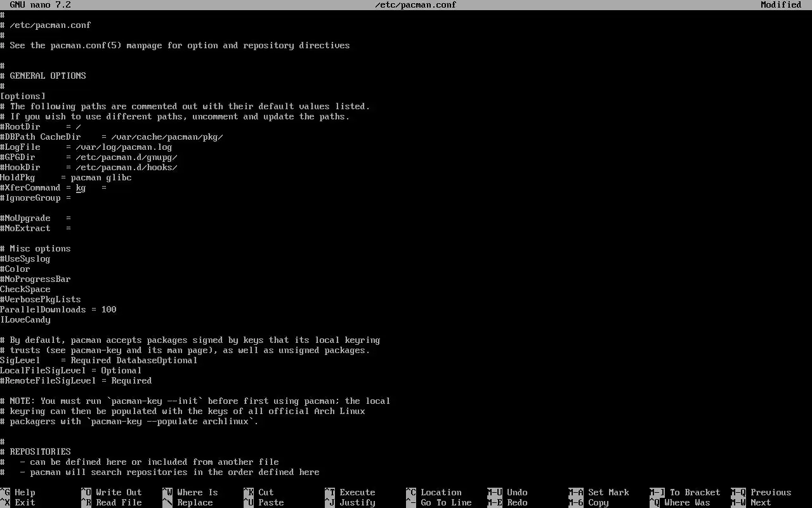The width and height of the screenshot is (812, 508).
Task: Place cursor on the [options] line
Action: point(23,96)
